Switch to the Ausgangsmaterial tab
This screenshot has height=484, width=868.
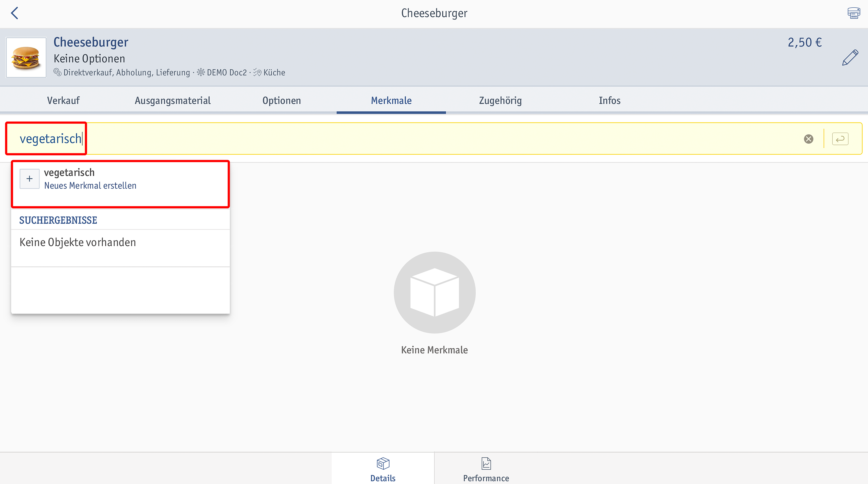(x=172, y=100)
